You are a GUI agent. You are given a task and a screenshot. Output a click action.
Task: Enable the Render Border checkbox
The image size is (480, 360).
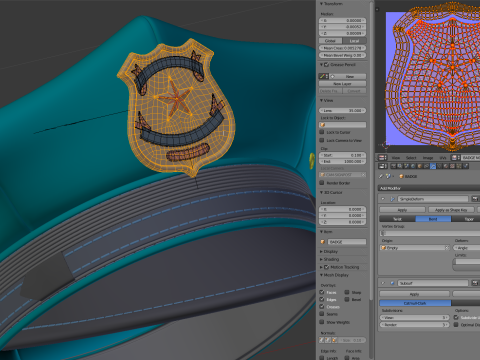322,183
